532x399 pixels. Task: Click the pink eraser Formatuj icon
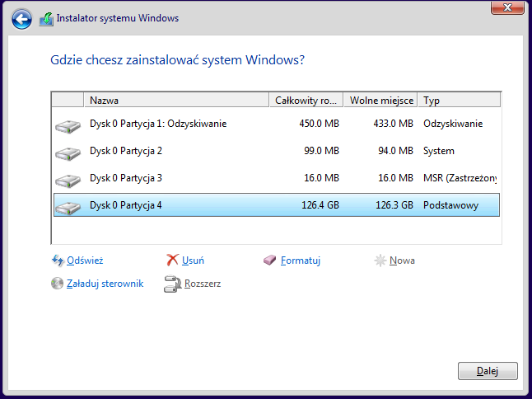[x=270, y=261]
